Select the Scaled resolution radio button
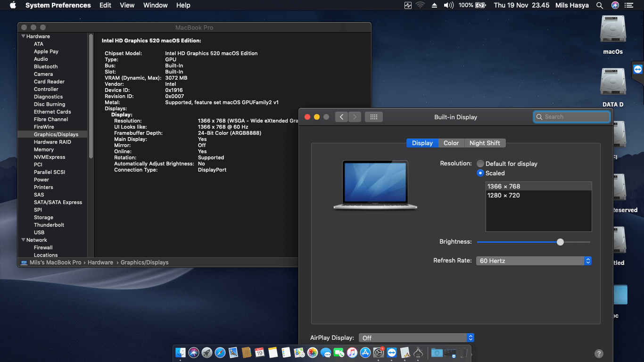Image resolution: width=644 pixels, height=362 pixels. pyautogui.click(x=480, y=173)
